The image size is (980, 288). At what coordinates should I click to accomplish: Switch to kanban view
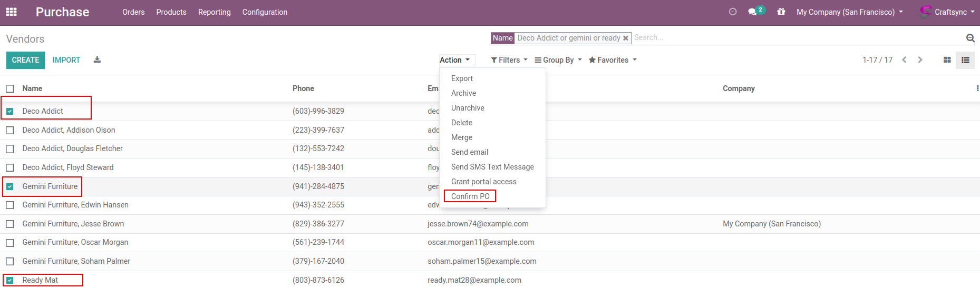pos(947,60)
